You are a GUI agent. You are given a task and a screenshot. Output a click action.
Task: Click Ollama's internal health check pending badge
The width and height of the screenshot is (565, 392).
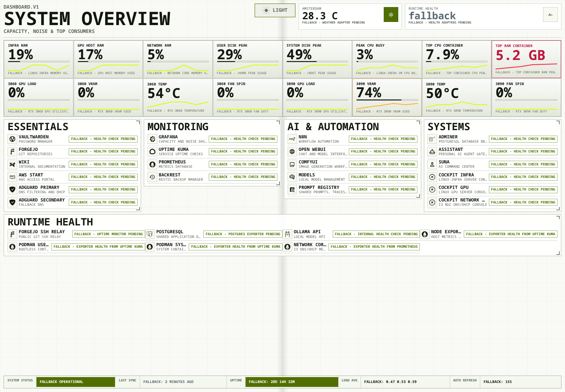tap(376, 234)
